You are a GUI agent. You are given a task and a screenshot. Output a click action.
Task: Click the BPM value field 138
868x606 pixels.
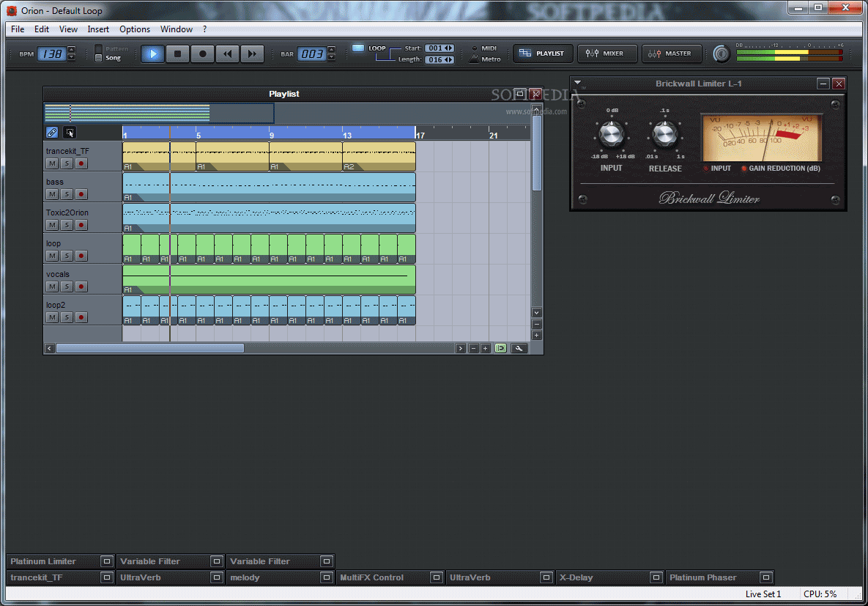pos(52,53)
